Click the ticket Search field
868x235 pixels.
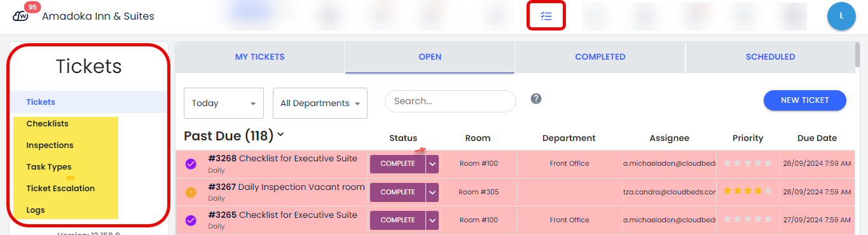(450, 101)
